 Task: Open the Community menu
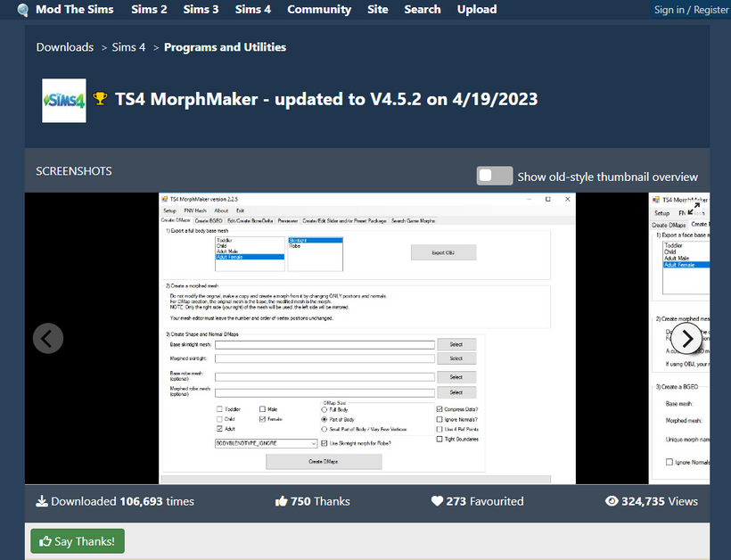[318, 10]
